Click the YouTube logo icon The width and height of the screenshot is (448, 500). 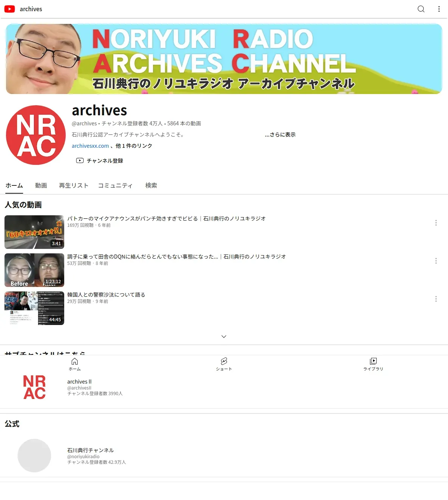10,9
